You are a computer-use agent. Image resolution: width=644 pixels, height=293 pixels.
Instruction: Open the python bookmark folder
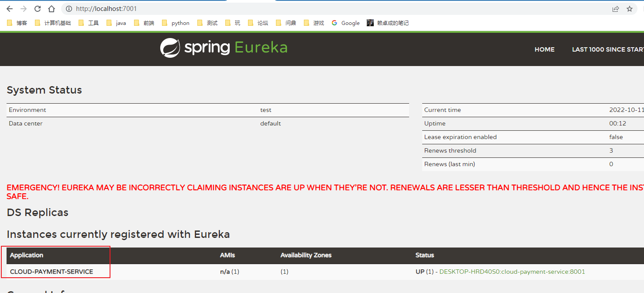coord(176,23)
